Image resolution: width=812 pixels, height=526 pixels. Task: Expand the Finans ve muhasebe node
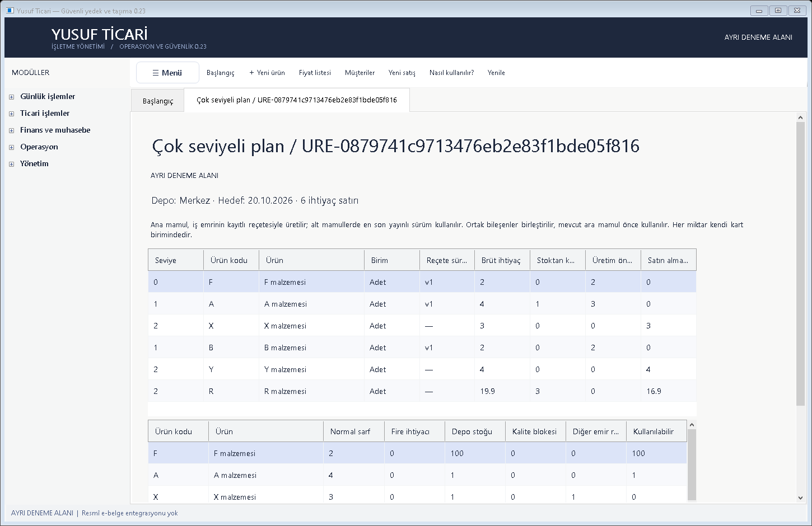11,130
